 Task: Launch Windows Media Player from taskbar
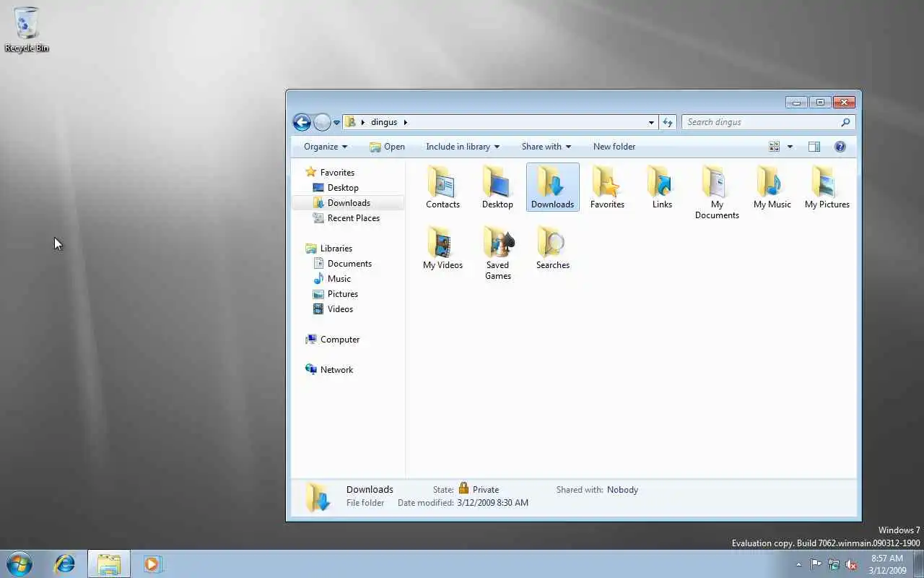[152, 564]
